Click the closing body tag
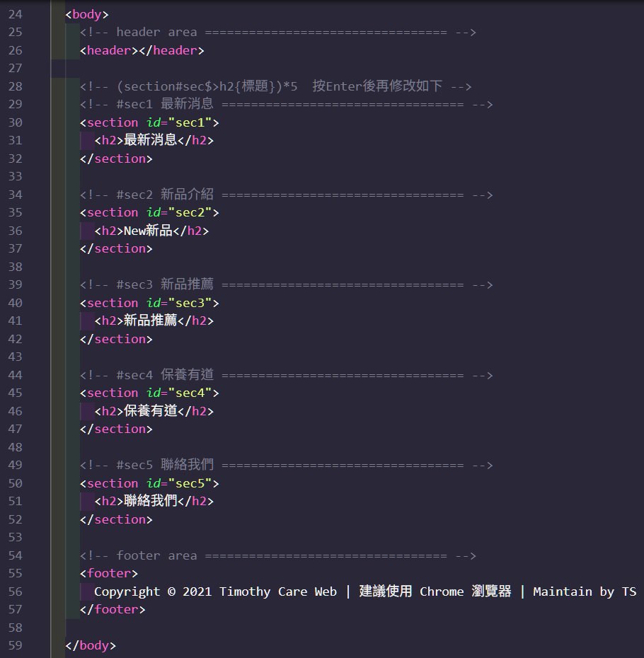 point(90,645)
